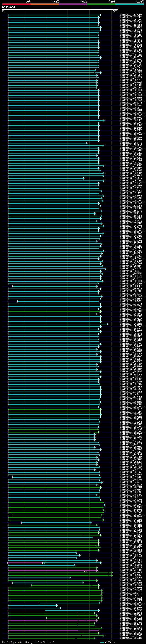Click the long cyan alignment bar for UniRef100_C4WSH2
Screen dimensions: 146x644
point(58,324)
